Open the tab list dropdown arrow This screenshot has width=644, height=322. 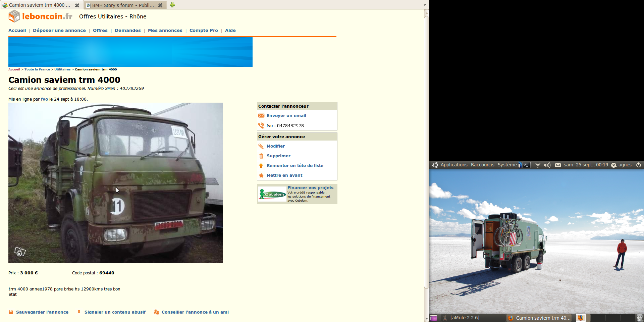(x=425, y=5)
